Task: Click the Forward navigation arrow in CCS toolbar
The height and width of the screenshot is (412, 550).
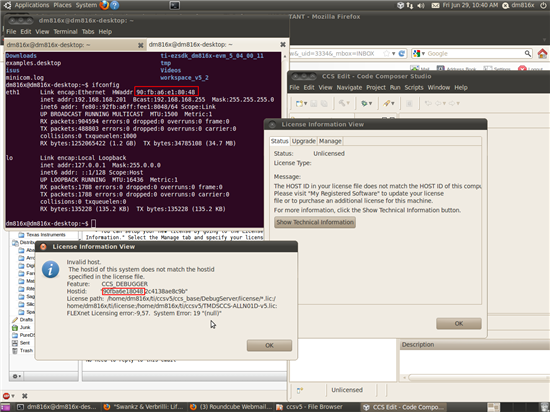Action: pos(452,103)
